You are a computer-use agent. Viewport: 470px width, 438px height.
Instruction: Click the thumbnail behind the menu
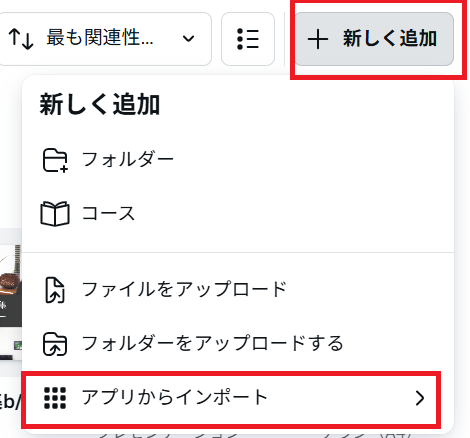pos(11,303)
